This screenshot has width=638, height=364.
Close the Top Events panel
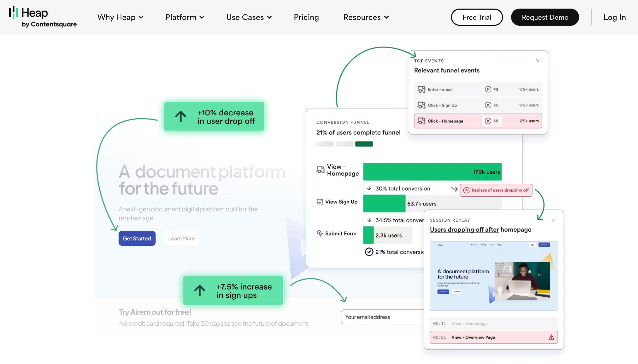point(538,61)
